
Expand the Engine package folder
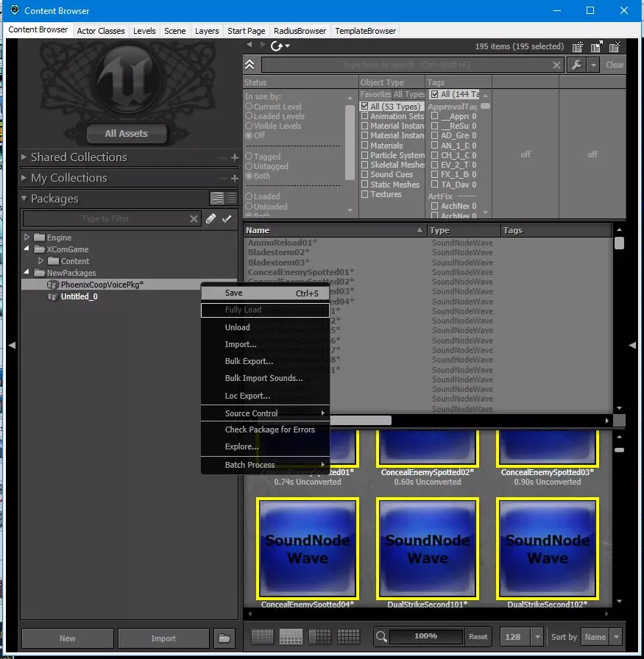pos(27,238)
